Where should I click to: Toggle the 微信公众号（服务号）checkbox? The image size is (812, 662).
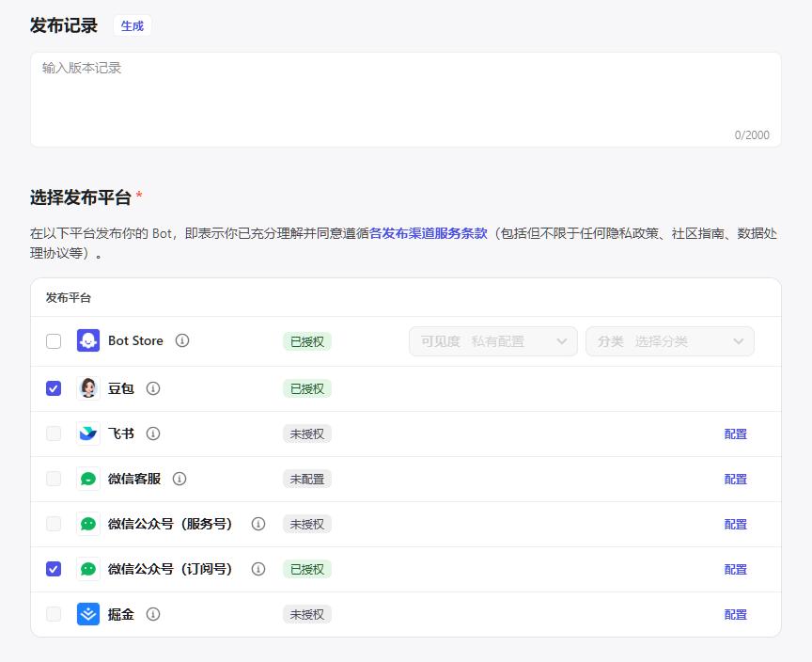(x=54, y=524)
